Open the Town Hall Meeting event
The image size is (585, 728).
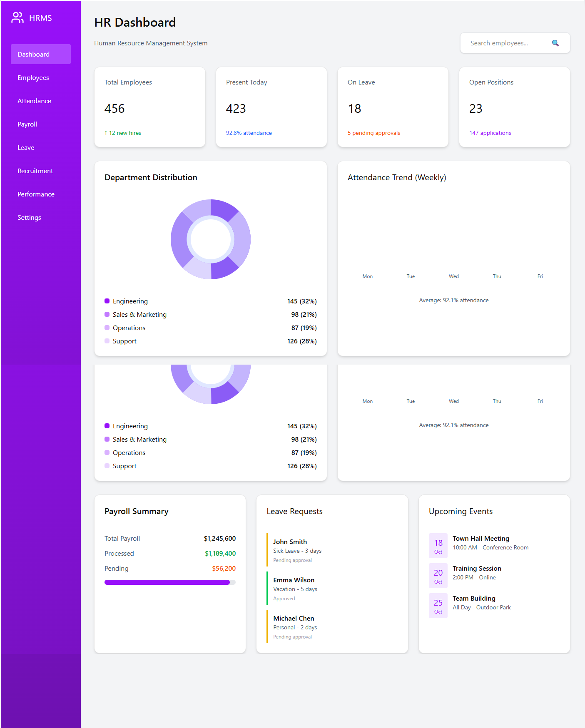click(x=481, y=539)
